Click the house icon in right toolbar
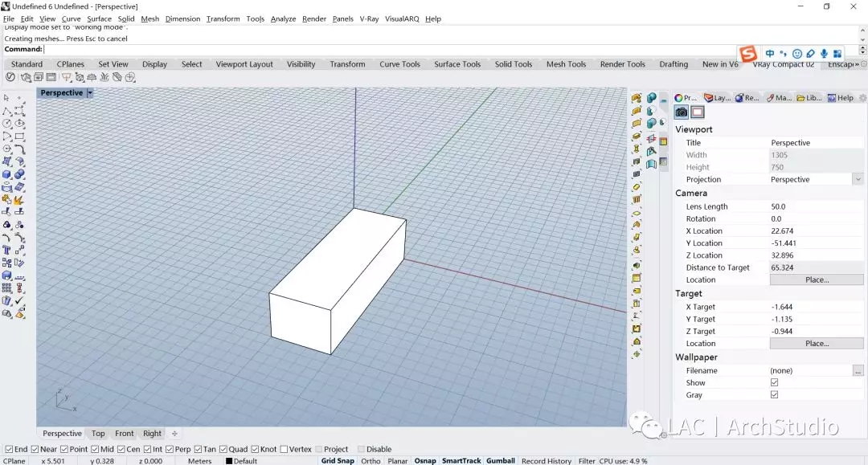The image size is (868, 465). tap(637, 341)
